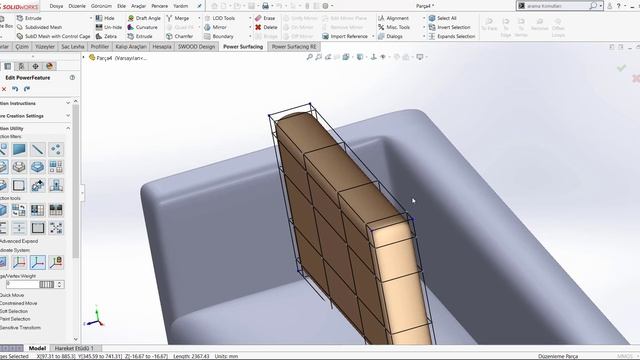Open the Extrude dropdown arrow on the top row
640x360 pixels.
(x=91, y=18)
